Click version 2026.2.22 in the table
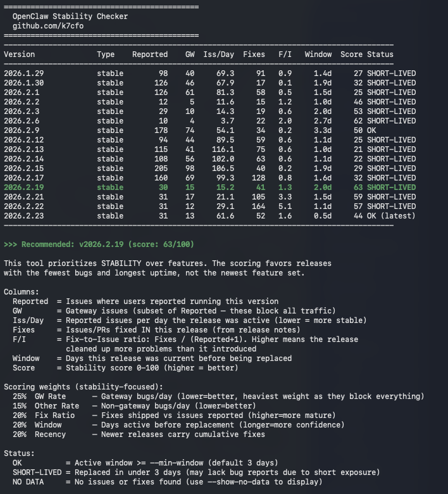 coord(24,206)
